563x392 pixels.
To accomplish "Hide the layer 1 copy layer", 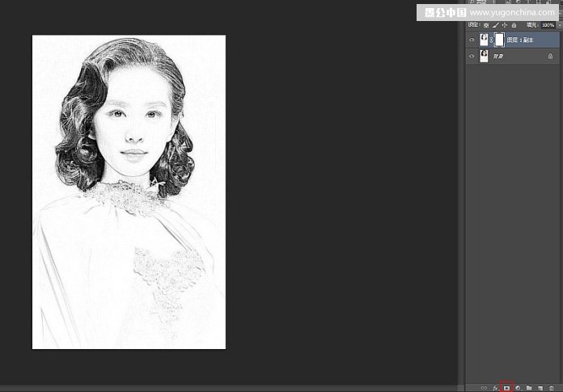I will tap(472, 40).
